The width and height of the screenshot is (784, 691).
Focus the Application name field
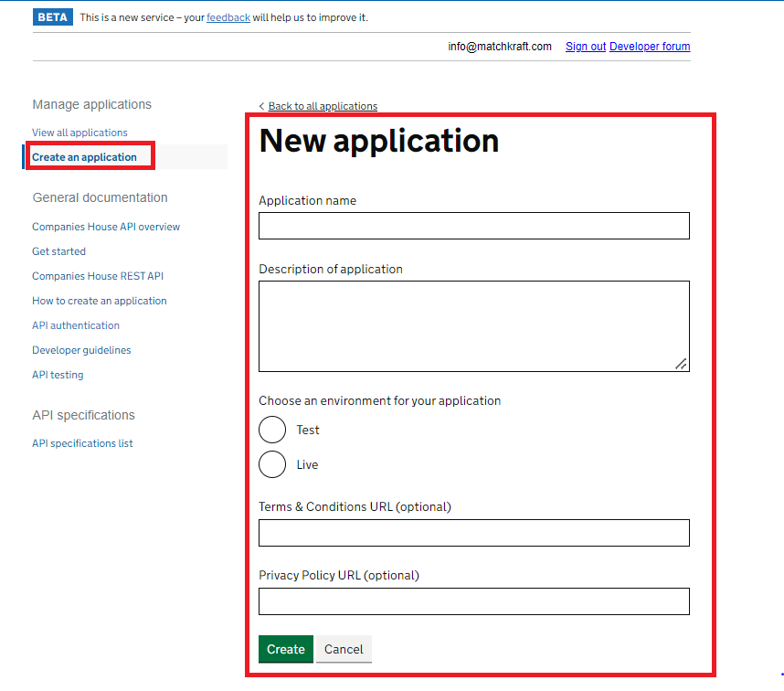coord(474,226)
